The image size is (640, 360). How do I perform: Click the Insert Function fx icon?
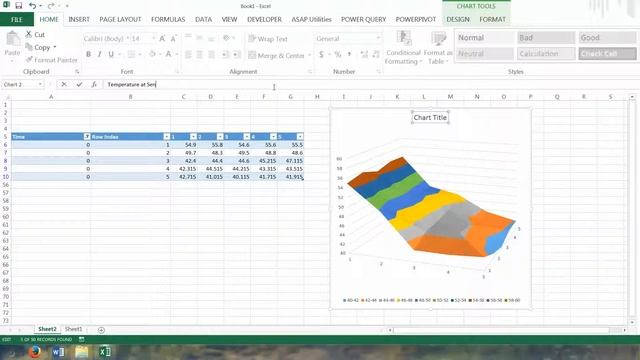[x=94, y=84]
